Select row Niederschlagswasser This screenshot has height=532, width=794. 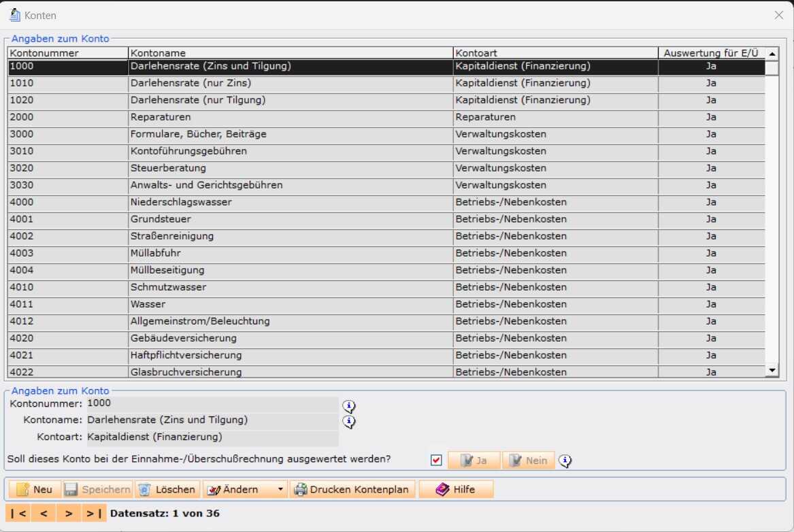(386, 203)
